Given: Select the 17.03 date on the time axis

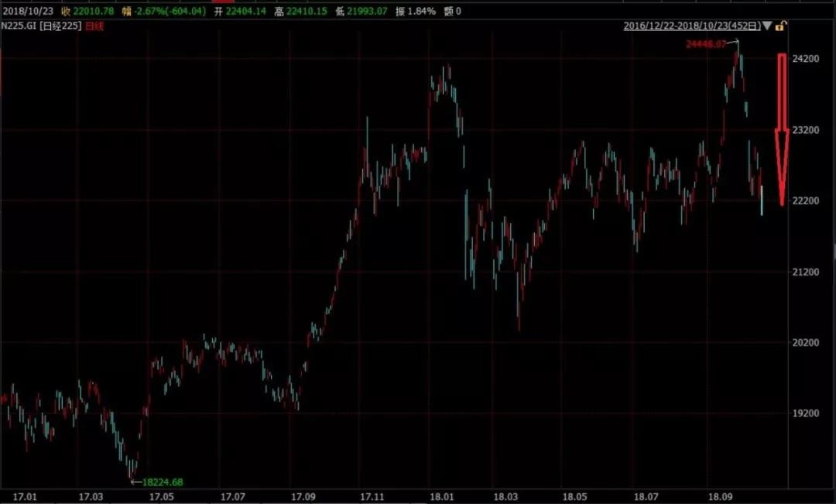Looking at the screenshot, I should pyautogui.click(x=91, y=496).
